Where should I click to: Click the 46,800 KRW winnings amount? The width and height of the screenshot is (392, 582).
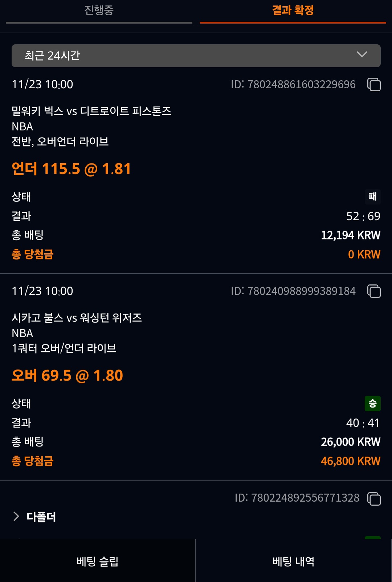click(350, 461)
